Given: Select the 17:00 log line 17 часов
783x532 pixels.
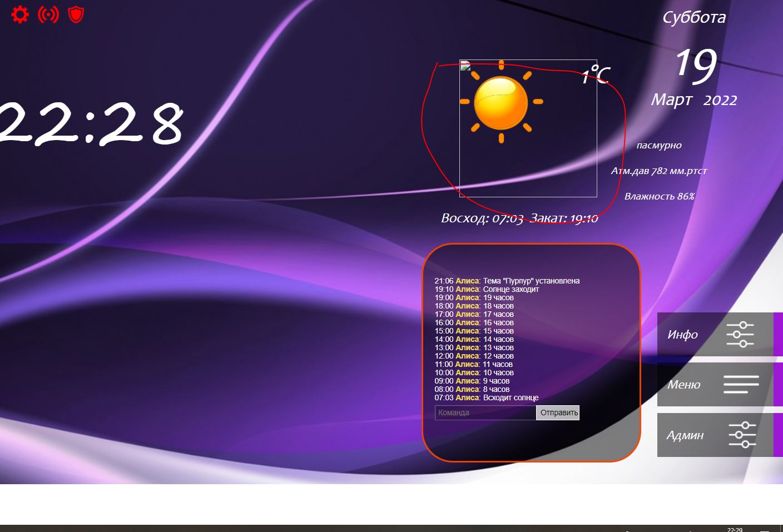Looking at the screenshot, I should tap(474, 314).
